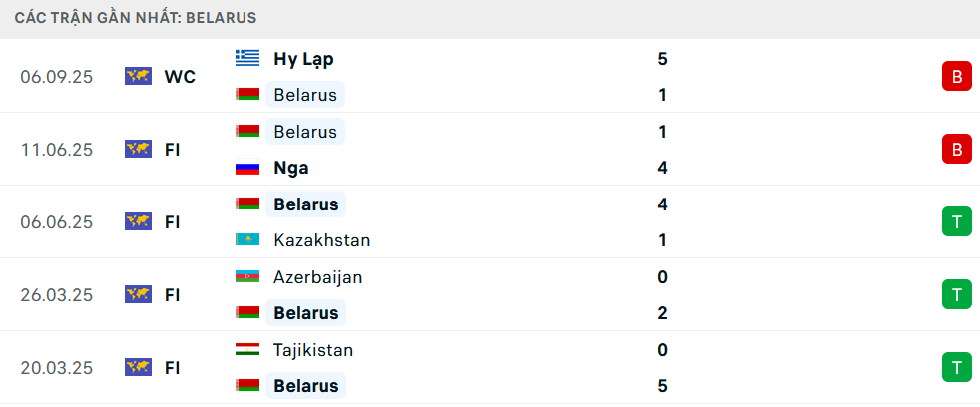Click Belarus score 5 in Tajikistan match

pos(663,386)
